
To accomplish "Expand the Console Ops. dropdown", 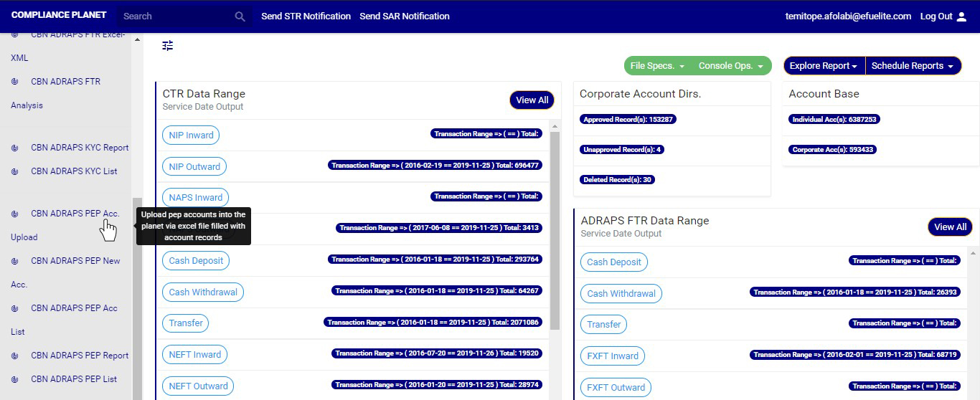I will (731, 66).
